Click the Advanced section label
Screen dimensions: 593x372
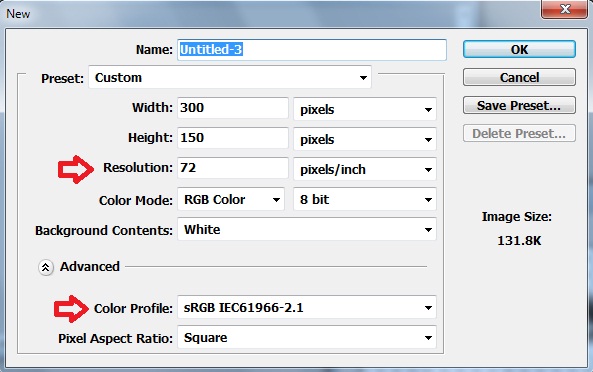click(x=90, y=267)
